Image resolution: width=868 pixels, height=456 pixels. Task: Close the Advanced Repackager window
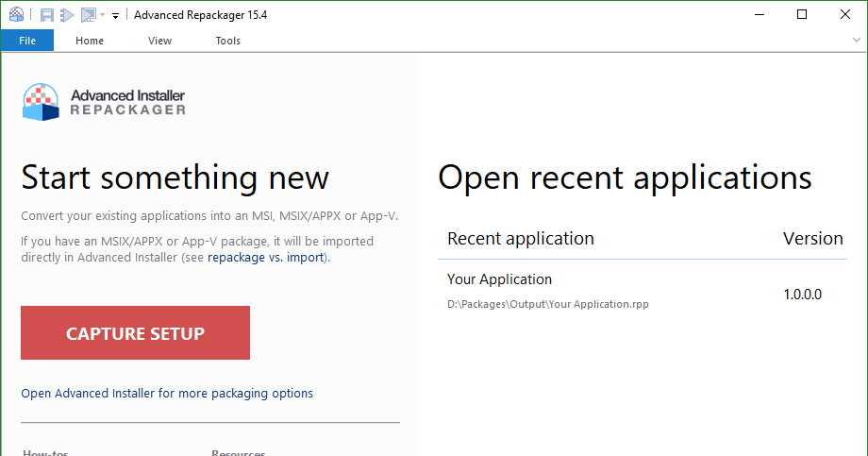click(844, 14)
